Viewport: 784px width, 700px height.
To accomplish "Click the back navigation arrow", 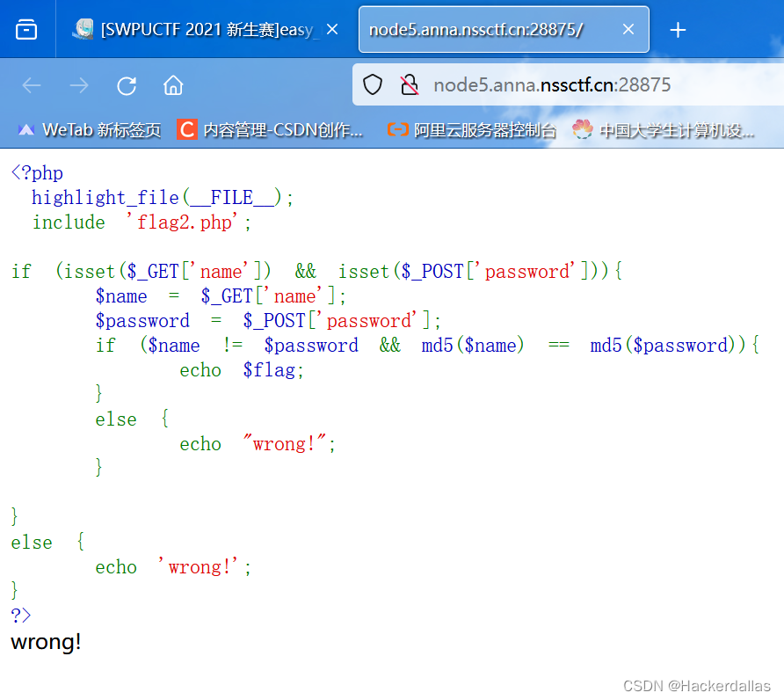I will 32,84.
